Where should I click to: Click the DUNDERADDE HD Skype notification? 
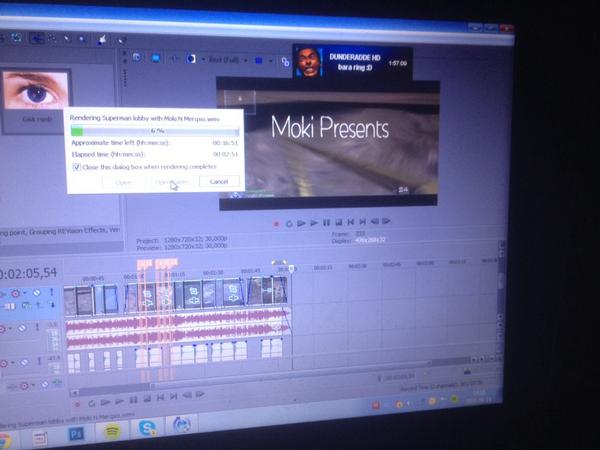tap(352, 62)
